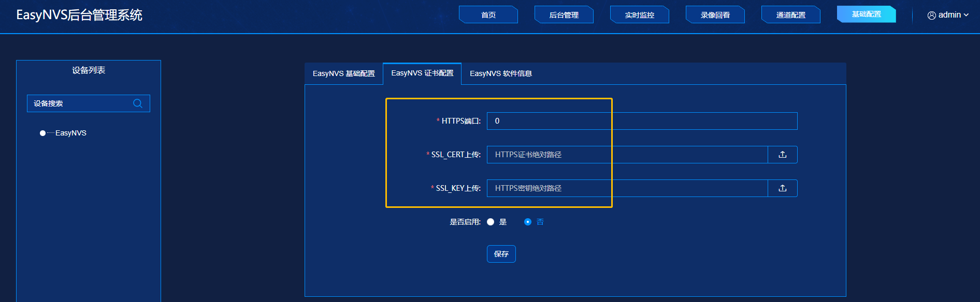Open the 通道配置 navigation tab
Viewport: 980px width, 302px height.
tap(791, 14)
